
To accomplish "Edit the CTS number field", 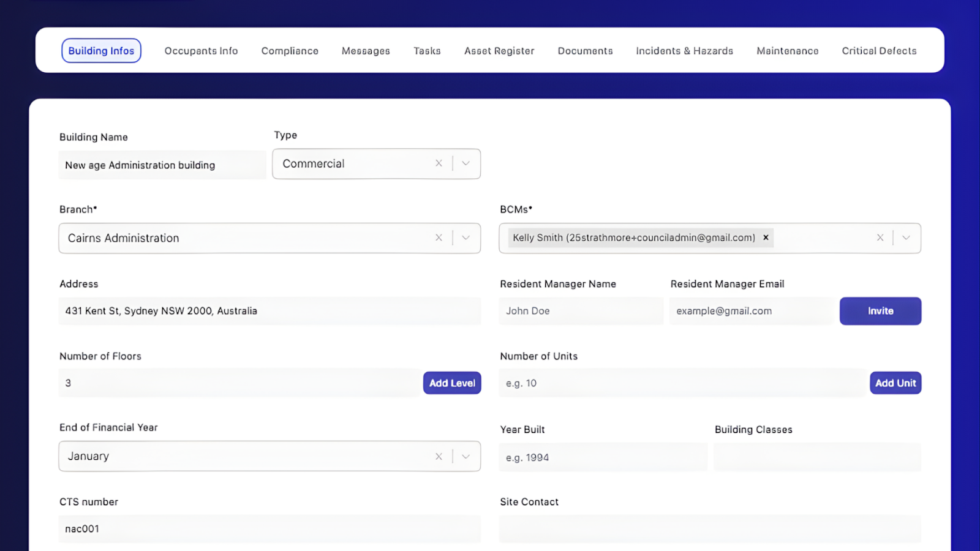I will point(269,529).
